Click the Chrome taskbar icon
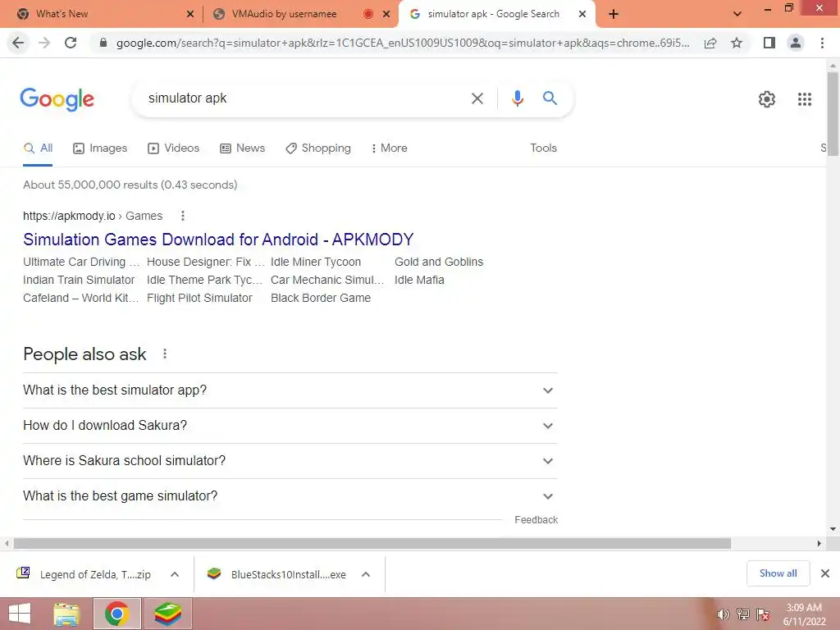840x630 pixels. click(116, 614)
